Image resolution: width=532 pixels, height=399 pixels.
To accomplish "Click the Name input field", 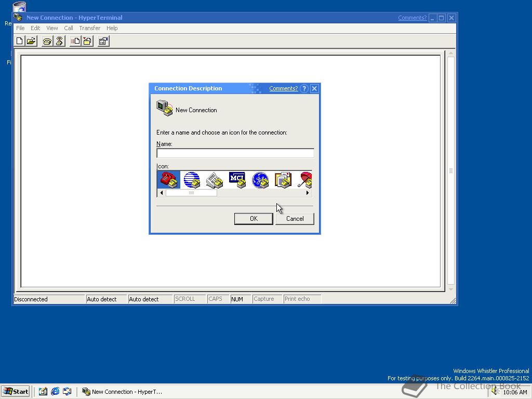I will [x=235, y=153].
